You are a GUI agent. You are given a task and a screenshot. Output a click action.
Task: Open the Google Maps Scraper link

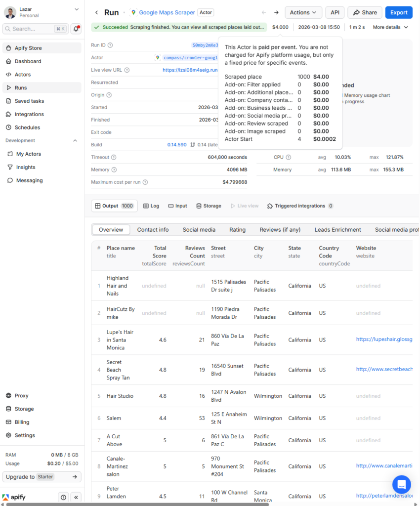pos(167,12)
